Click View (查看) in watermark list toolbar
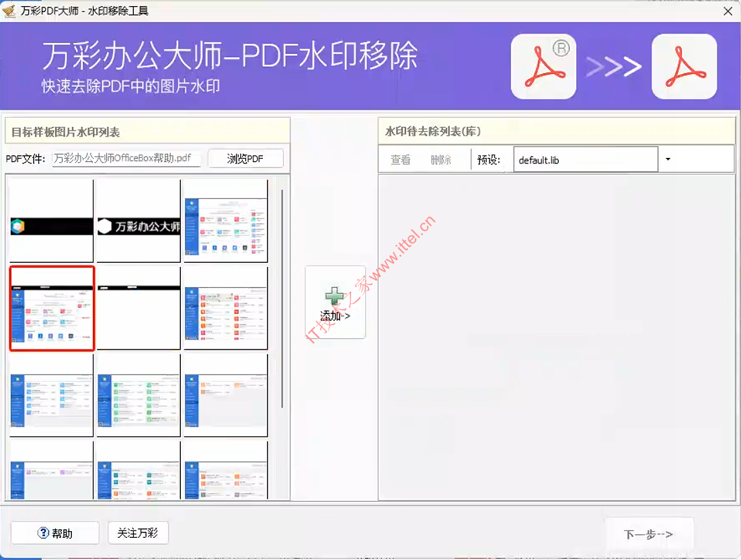Screen dimensions: 741x560 [401, 160]
